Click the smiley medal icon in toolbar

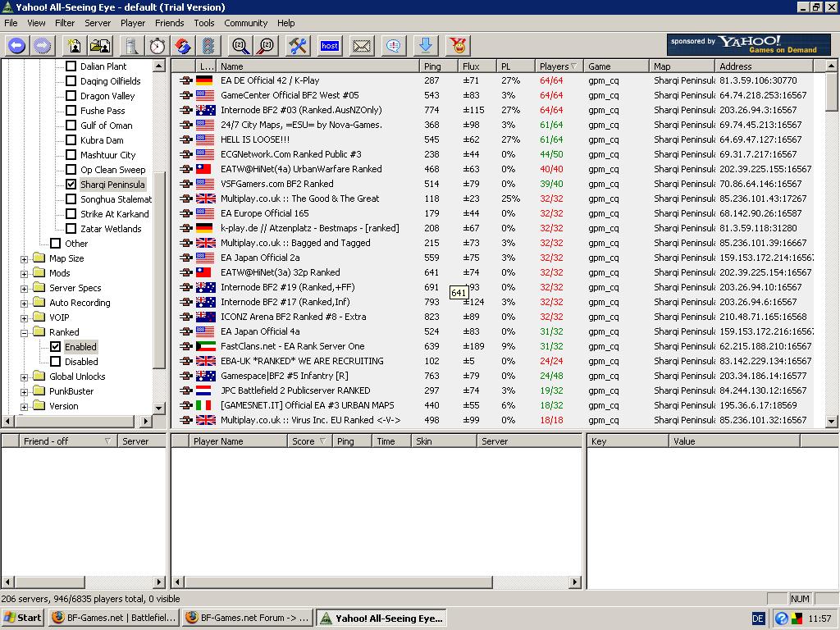click(x=458, y=46)
